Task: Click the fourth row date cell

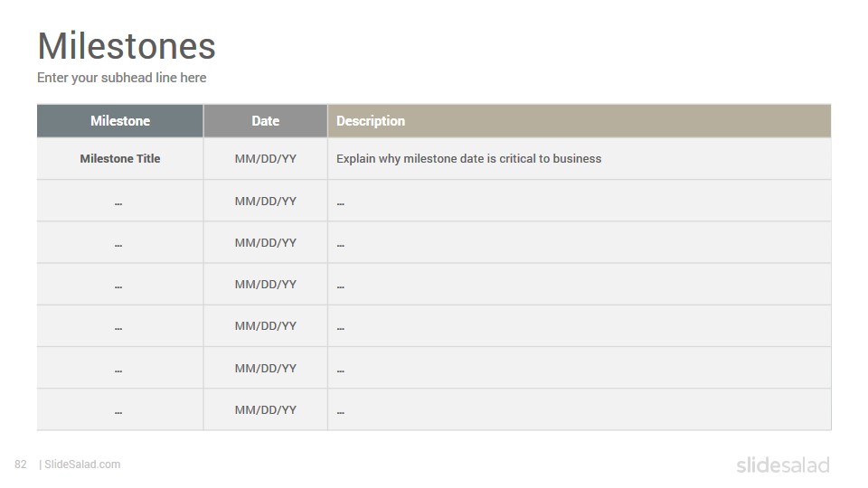Action: pos(266,285)
